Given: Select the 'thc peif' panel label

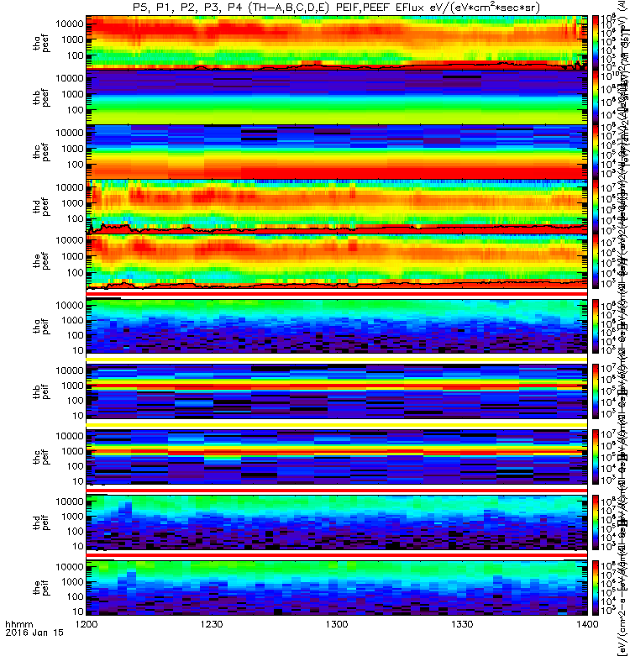Looking at the screenshot, I should 41,457.
